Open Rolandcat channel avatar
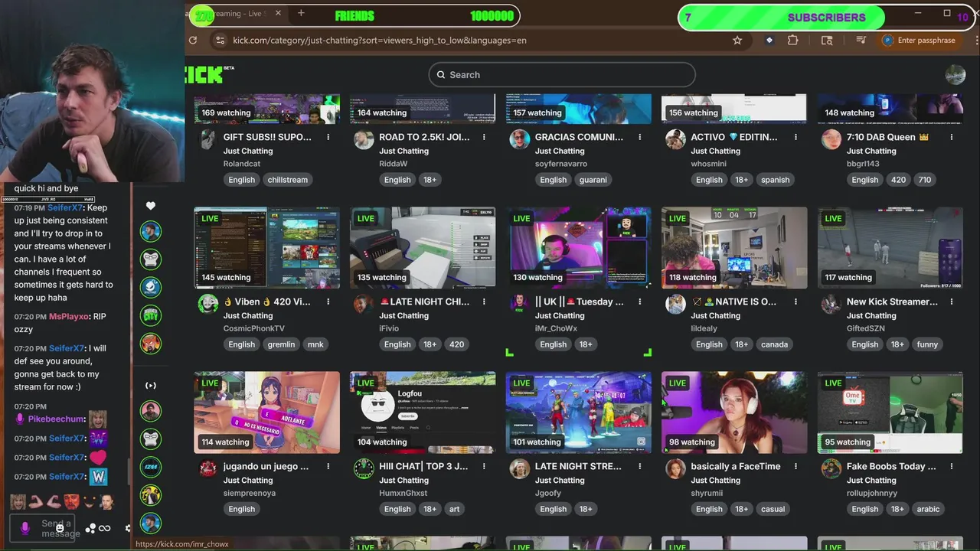This screenshot has width=980, height=551. (x=208, y=139)
